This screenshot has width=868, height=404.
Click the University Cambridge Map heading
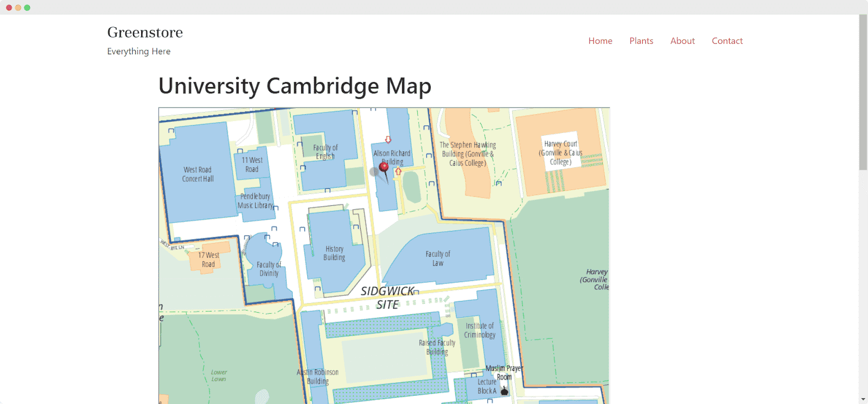point(295,86)
